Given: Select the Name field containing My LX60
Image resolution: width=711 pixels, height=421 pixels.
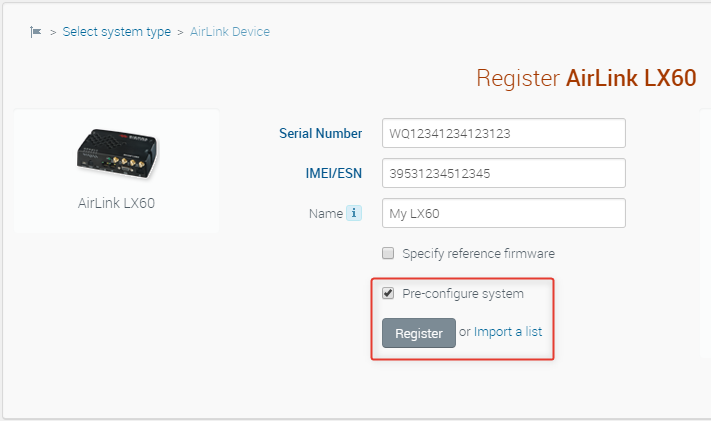Looking at the screenshot, I should click(x=503, y=213).
